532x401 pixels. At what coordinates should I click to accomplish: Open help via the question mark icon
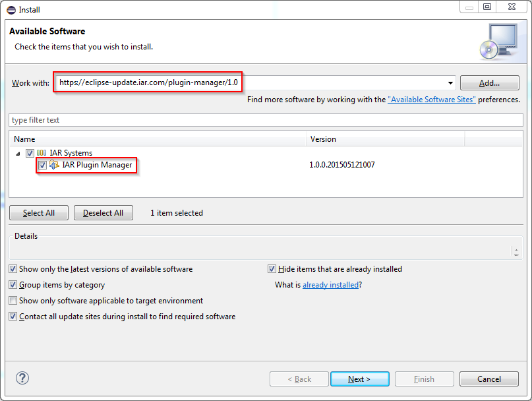click(22, 378)
